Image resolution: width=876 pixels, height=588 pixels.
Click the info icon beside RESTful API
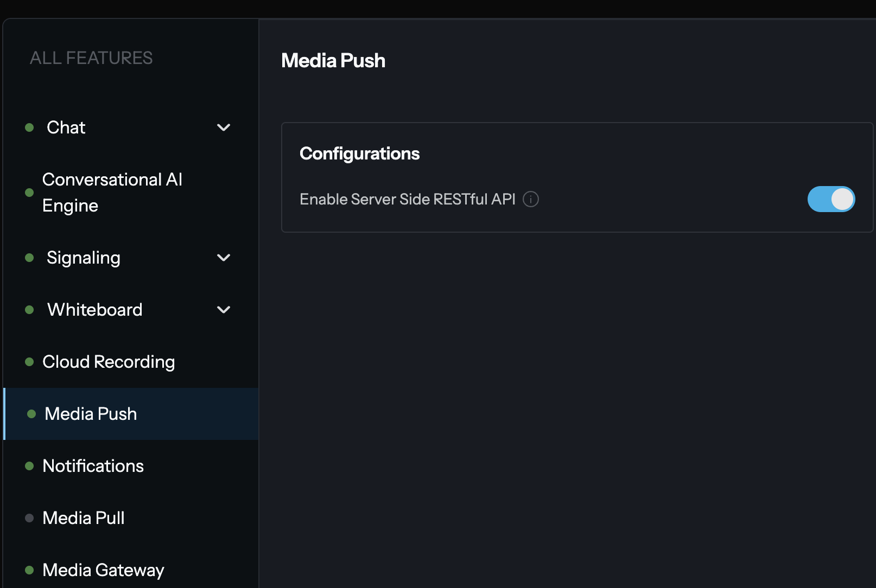(530, 199)
